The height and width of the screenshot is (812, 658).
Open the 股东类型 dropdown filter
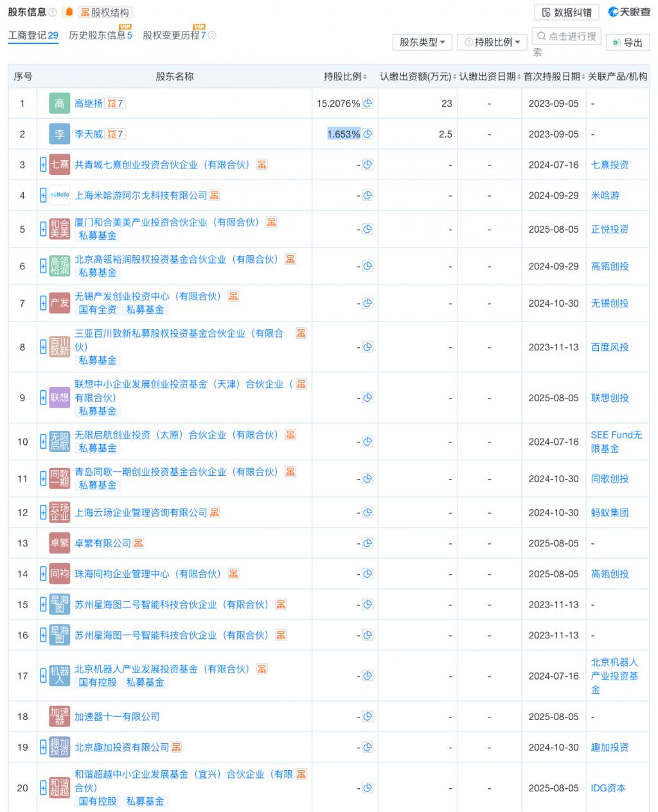pyautogui.click(x=422, y=42)
